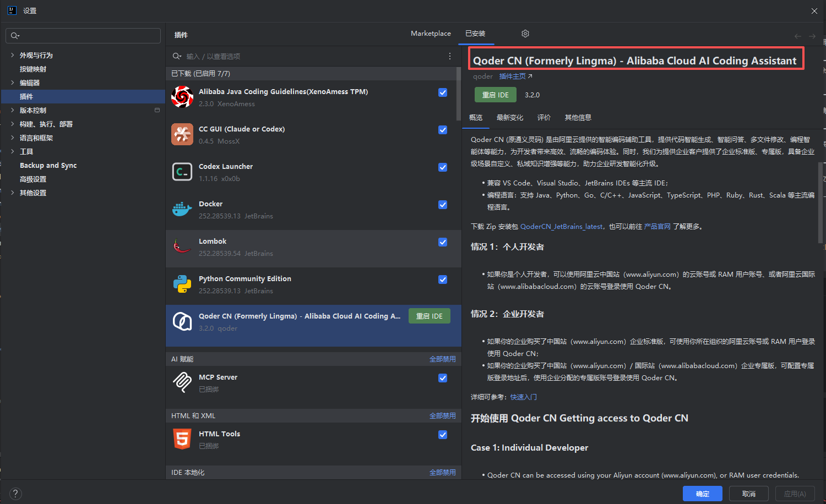Click the Qoder CN plugin icon
The height and width of the screenshot is (504, 826).
[182, 321]
